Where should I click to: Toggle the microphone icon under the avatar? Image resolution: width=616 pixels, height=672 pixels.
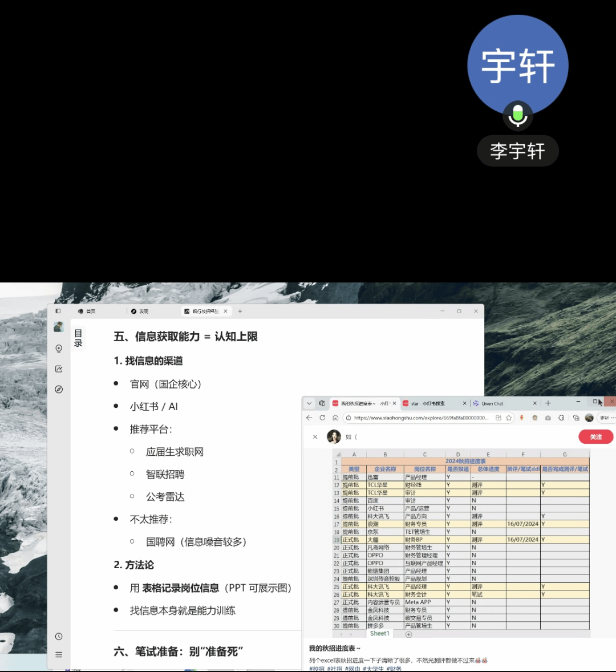517,115
